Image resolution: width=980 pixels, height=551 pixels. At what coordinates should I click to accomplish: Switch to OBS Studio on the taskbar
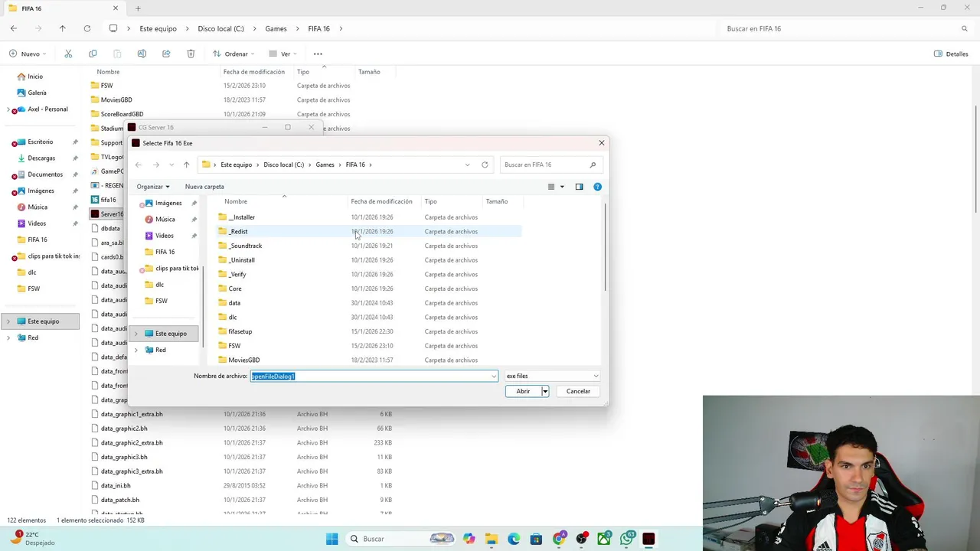pos(581,539)
